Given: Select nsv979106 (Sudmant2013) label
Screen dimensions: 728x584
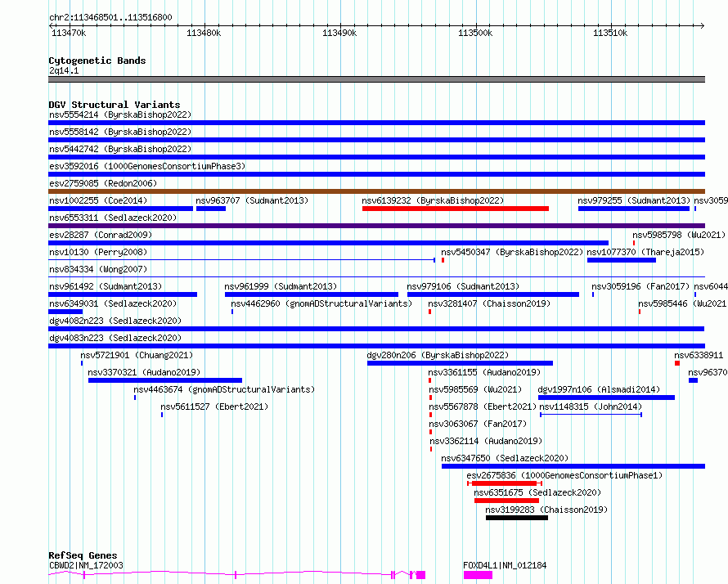Looking at the screenshot, I should (x=463, y=286).
